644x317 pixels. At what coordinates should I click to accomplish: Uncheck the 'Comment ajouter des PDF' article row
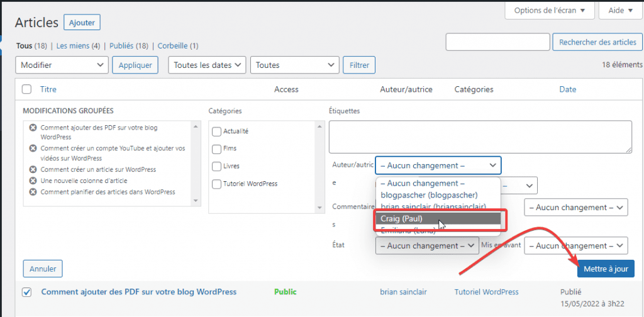click(26, 292)
